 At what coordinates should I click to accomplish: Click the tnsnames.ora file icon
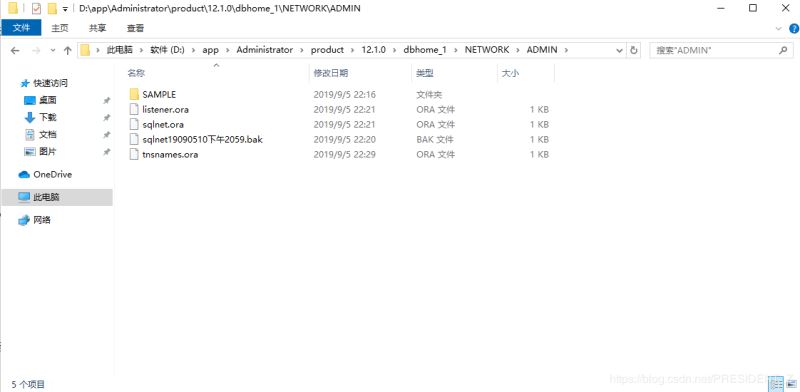134,154
